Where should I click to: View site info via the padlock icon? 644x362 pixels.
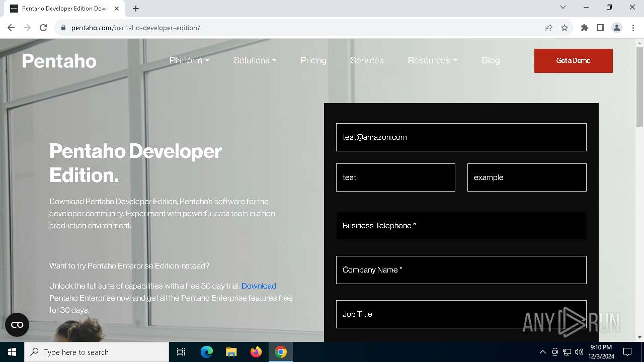(63, 28)
